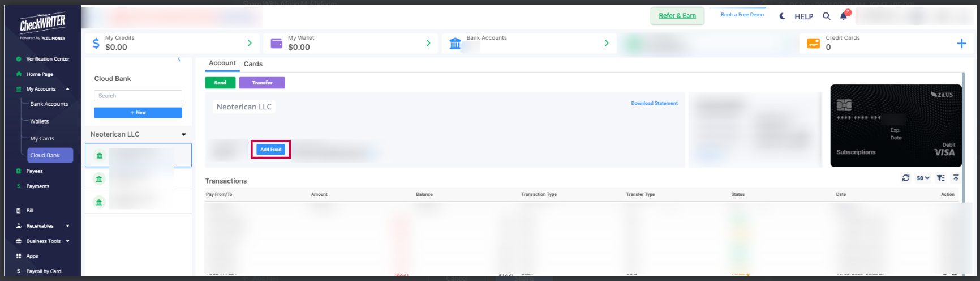Screen dimensions: 980x281
Task: Open Bank Accounts under My Accounts
Action: [49, 104]
